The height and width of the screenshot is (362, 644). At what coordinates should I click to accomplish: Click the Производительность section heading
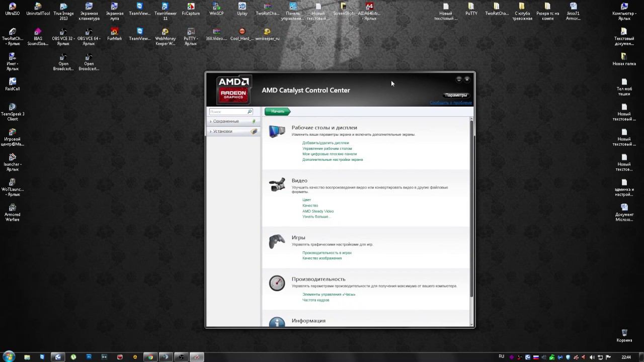318,279
